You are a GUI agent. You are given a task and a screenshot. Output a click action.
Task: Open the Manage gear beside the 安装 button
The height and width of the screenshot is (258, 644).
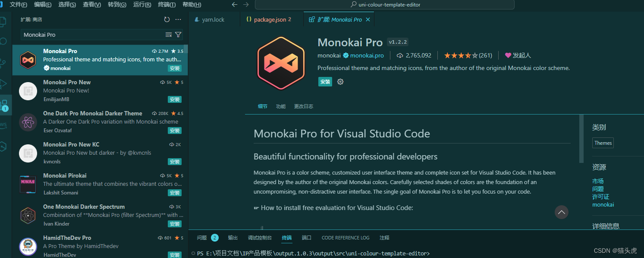click(x=340, y=81)
